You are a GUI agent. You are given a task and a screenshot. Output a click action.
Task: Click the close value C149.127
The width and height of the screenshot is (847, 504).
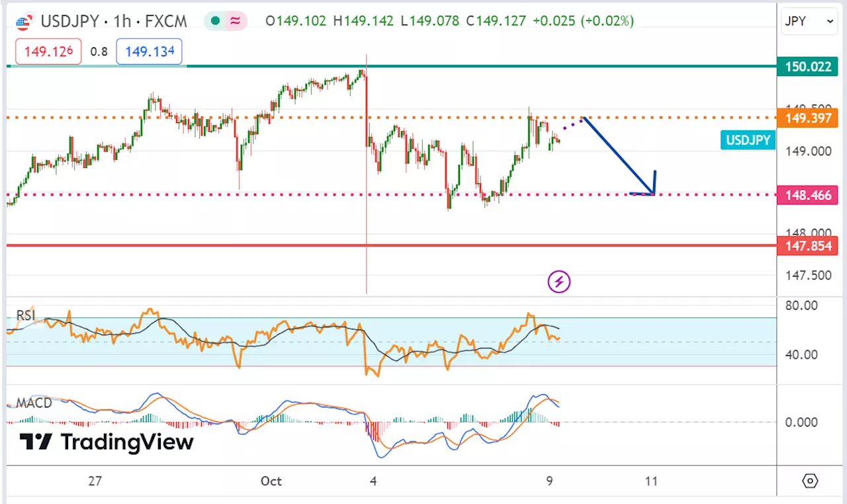pos(496,21)
